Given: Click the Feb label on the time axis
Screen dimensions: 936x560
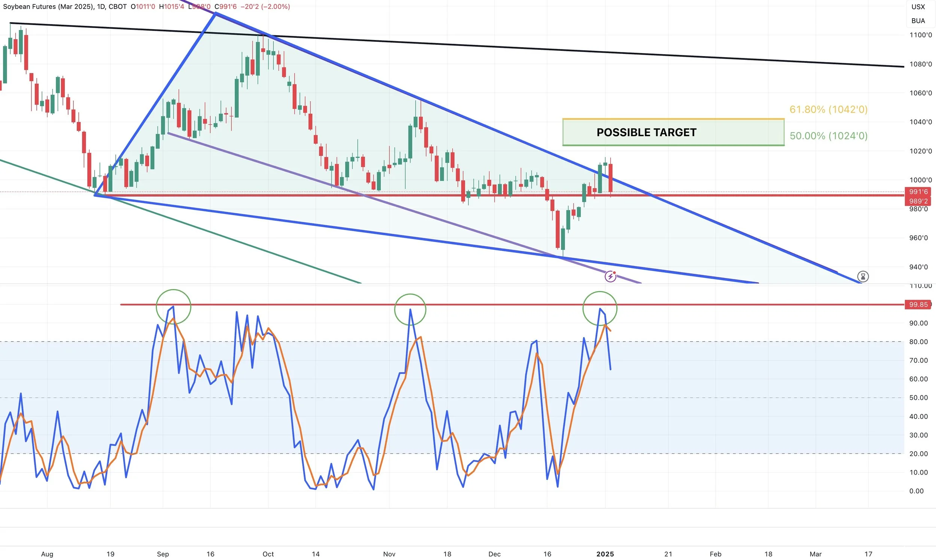Looking at the screenshot, I should tap(715, 554).
